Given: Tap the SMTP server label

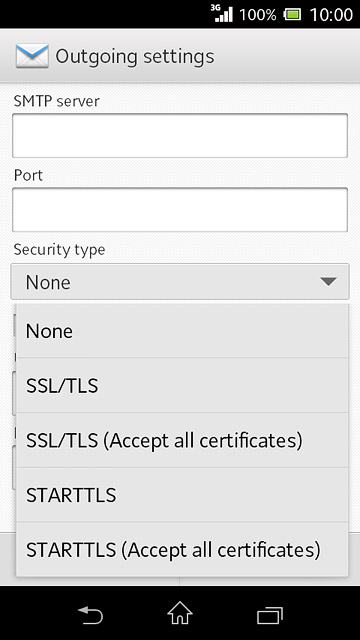Looking at the screenshot, I should click(56, 101).
